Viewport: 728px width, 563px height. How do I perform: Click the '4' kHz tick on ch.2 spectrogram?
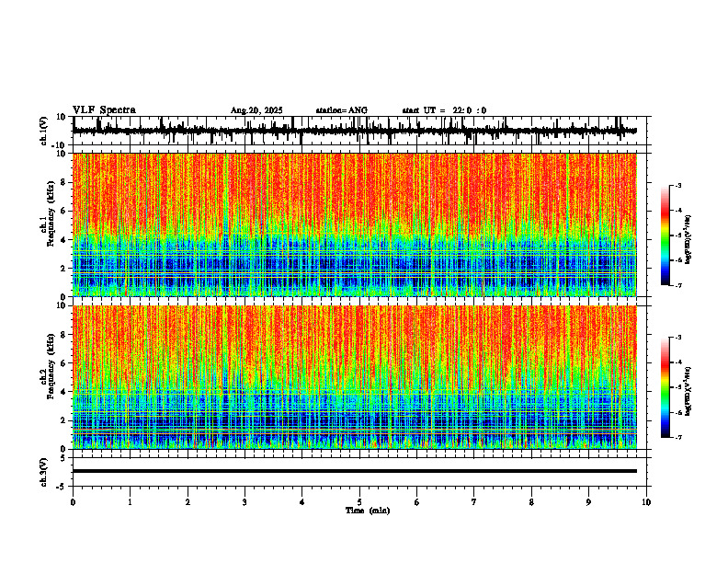[63, 392]
